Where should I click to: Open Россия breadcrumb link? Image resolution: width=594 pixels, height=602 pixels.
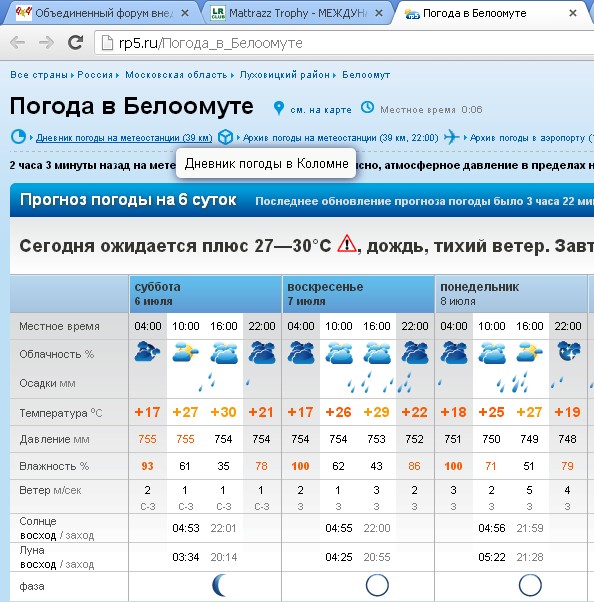click(x=95, y=74)
